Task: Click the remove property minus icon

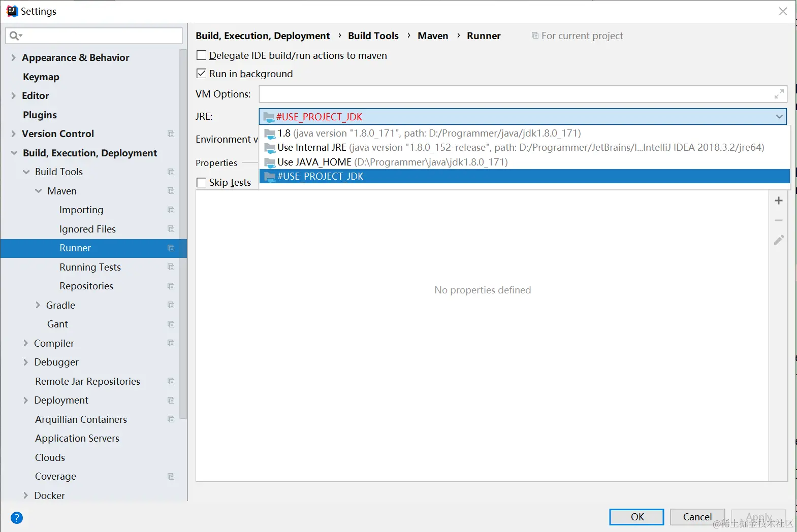Action: (x=778, y=220)
